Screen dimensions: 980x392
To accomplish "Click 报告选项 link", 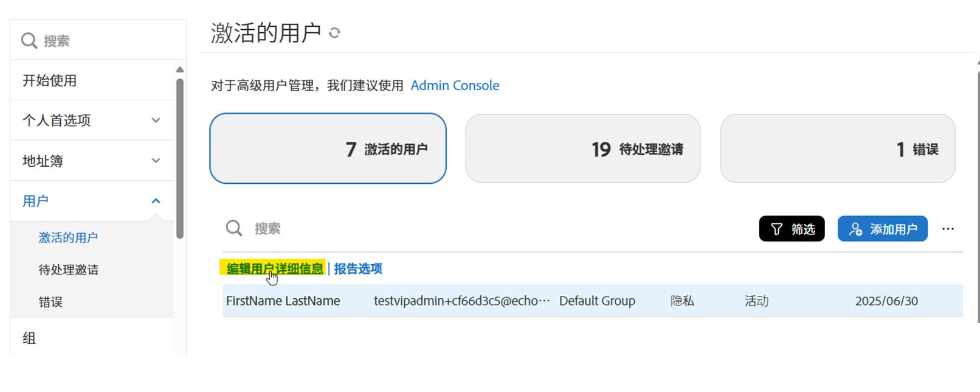I will click(358, 268).
